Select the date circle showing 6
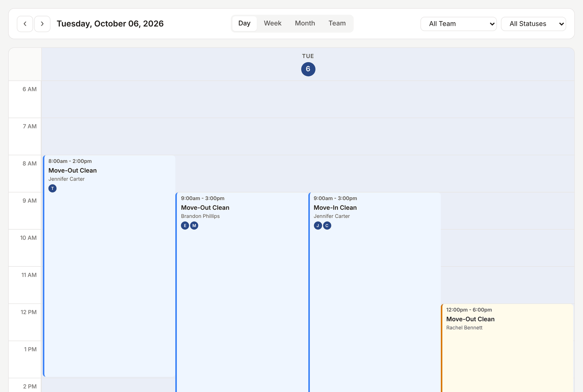 tap(308, 69)
